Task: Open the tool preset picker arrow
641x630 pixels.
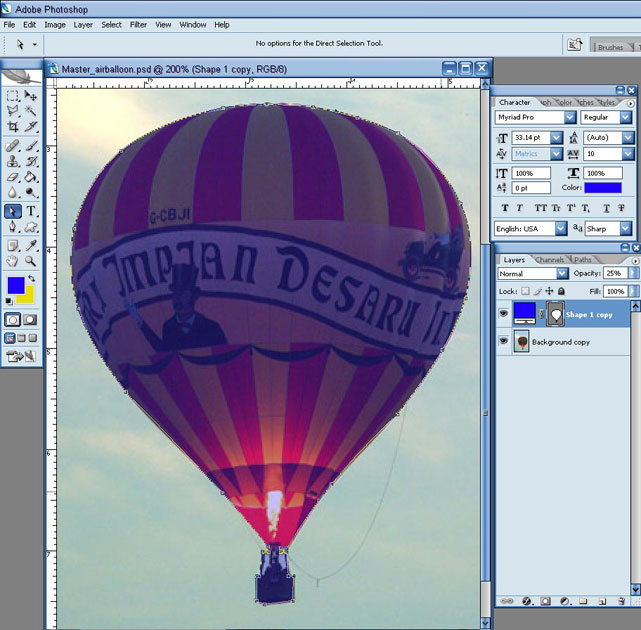Action: 35,44
